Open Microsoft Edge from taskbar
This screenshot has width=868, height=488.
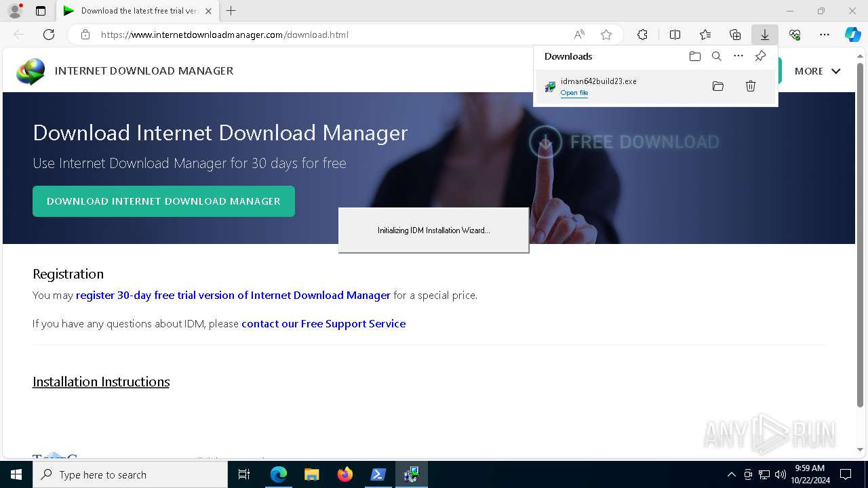[279, 474]
